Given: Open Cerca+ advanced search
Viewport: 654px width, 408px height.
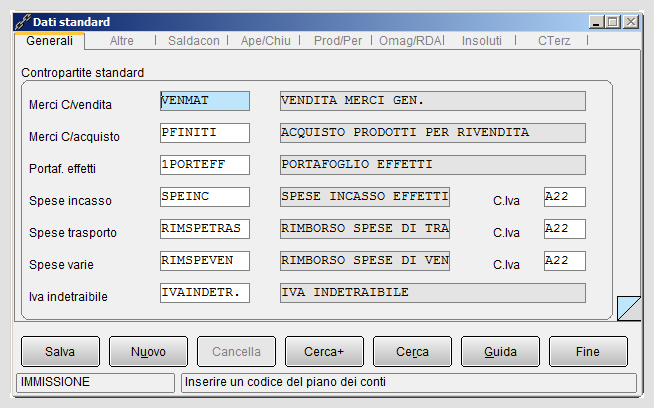Looking at the screenshot, I should click(324, 352).
